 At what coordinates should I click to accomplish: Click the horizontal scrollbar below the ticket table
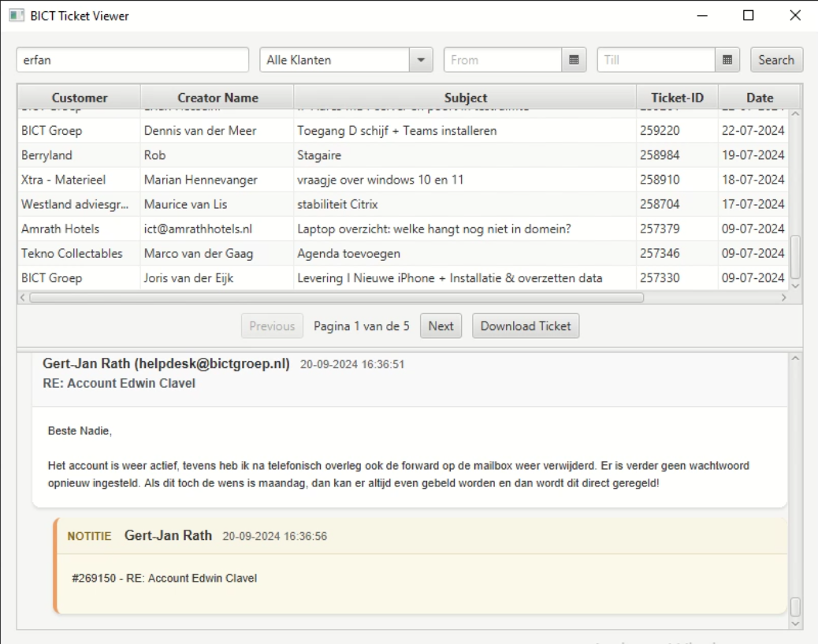point(331,298)
